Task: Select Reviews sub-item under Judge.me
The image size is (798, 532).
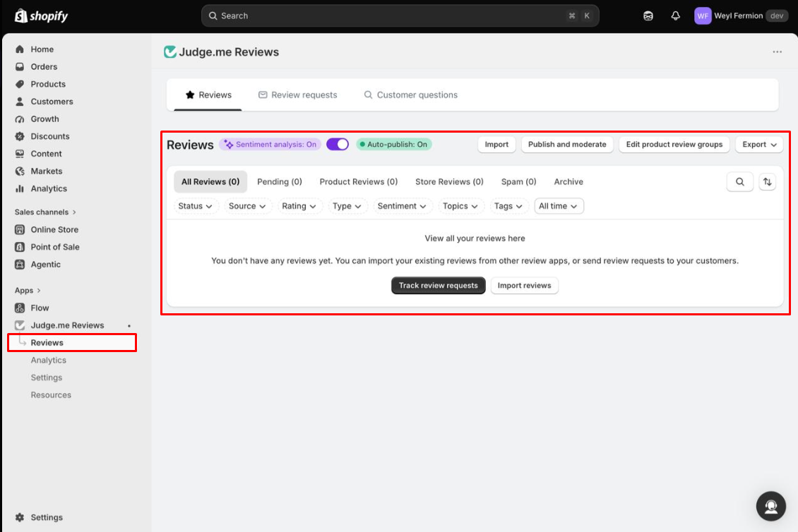Action: tap(72, 343)
